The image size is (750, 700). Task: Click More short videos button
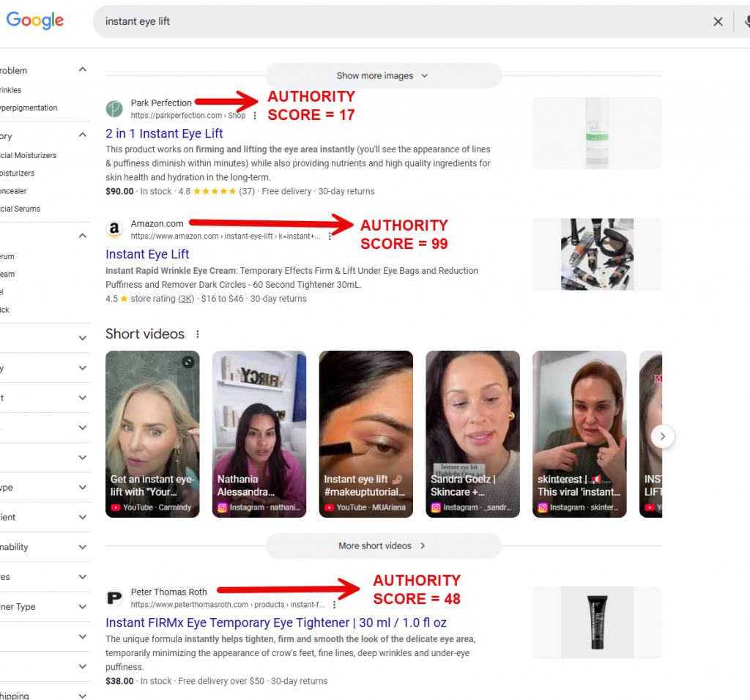click(384, 546)
